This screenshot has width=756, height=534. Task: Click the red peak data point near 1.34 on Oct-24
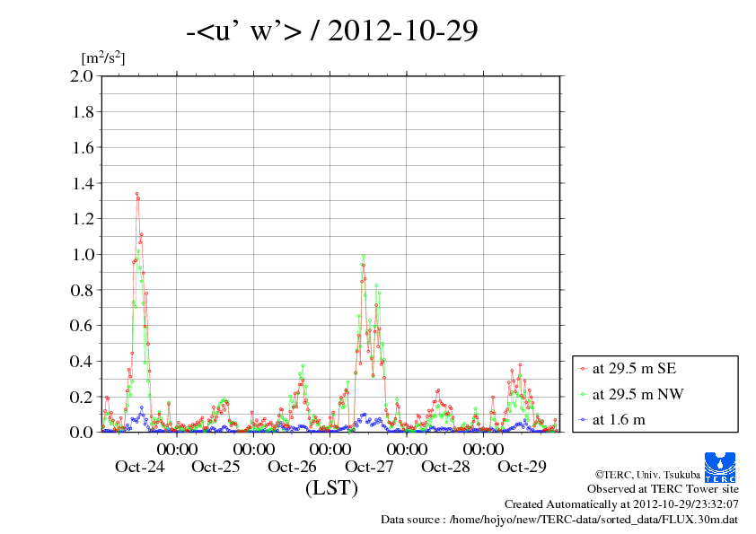[x=137, y=194]
